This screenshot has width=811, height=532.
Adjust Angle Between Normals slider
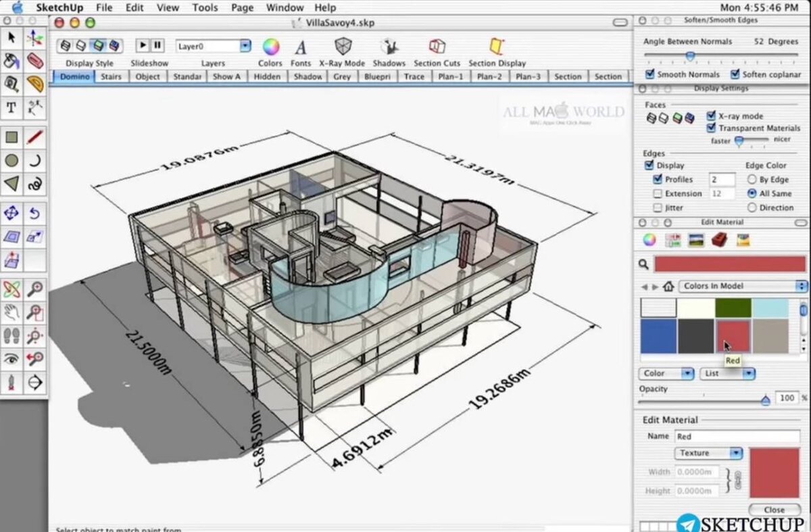tap(690, 57)
